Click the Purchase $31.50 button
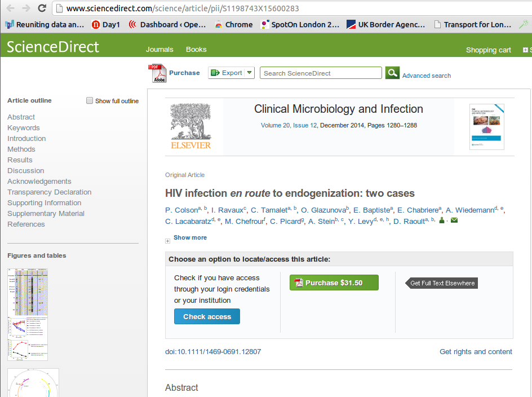This screenshot has width=532, height=397. 334,283
